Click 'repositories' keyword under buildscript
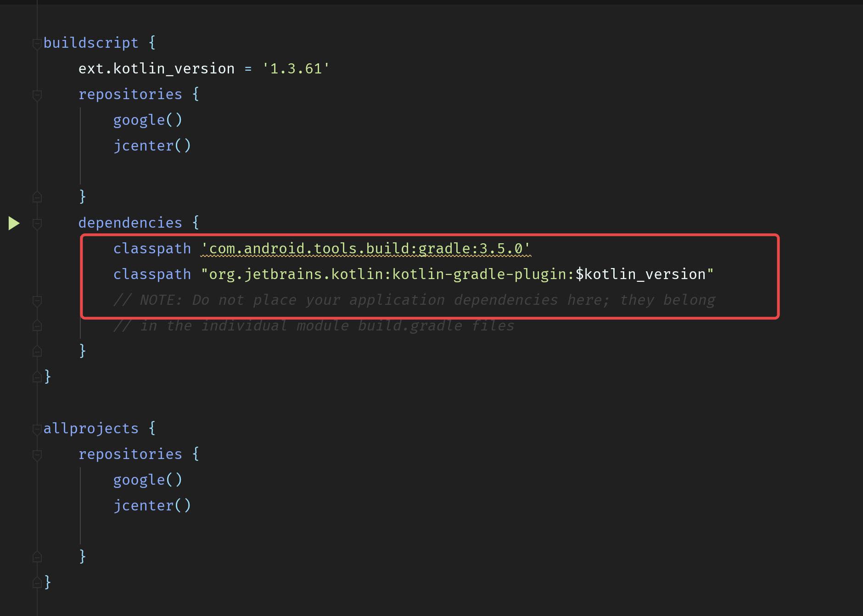This screenshot has height=616, width=863. (x=130, y=94)
